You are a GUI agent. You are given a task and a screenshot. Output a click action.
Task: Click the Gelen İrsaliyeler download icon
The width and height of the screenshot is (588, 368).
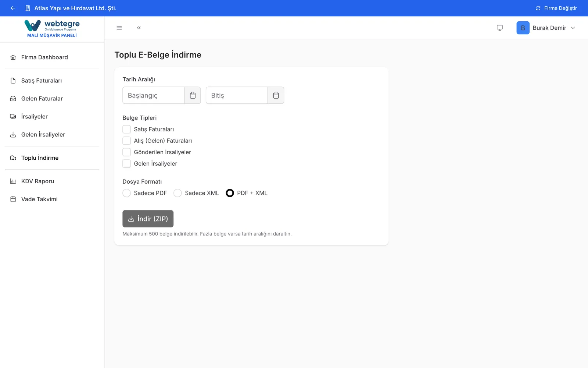[13, 135]
